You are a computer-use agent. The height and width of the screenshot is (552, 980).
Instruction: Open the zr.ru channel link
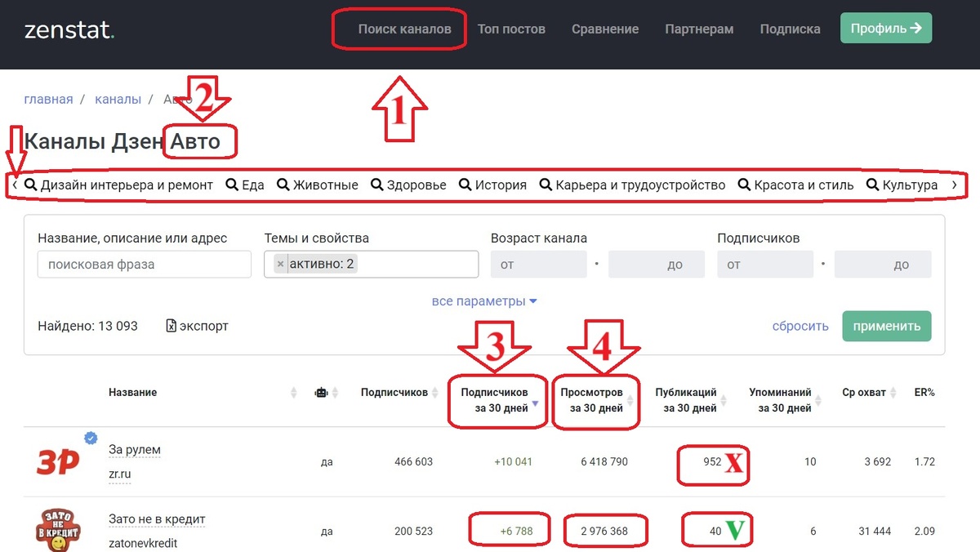point(119,474)
